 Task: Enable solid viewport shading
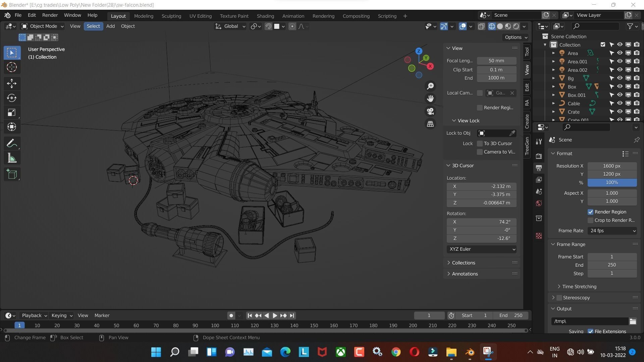point(500,26)
